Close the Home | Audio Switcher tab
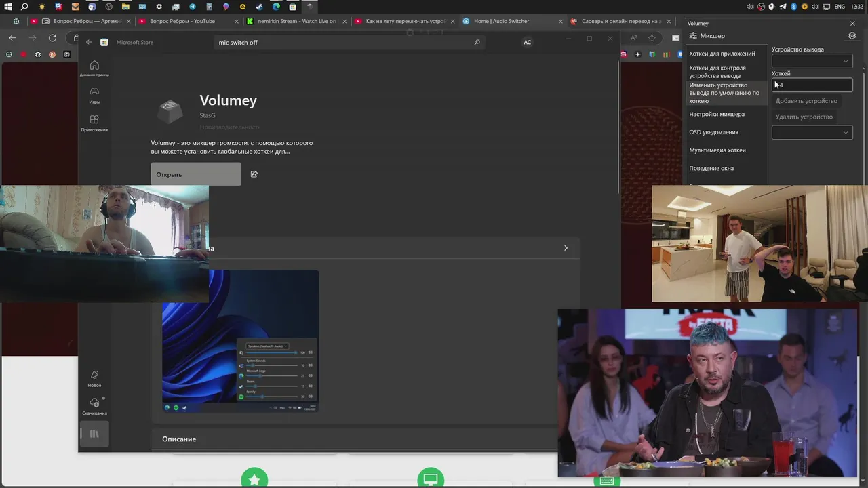 pos(561,21)
